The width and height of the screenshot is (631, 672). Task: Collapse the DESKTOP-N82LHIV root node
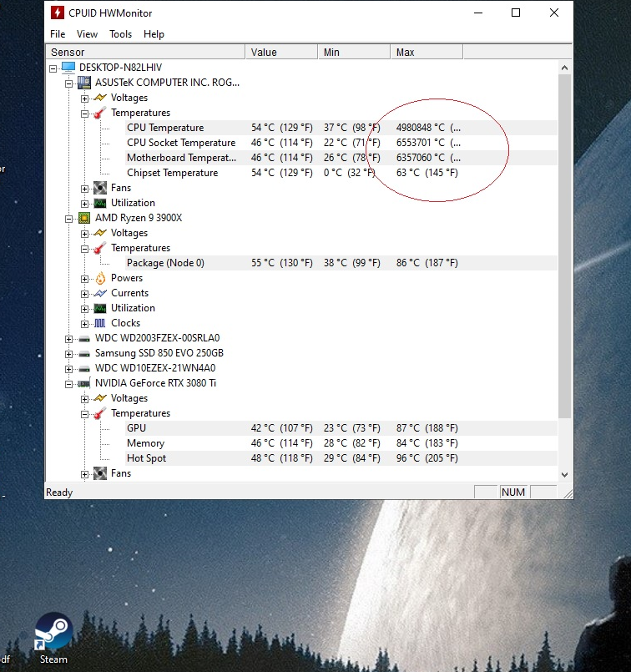click(53, 68)
